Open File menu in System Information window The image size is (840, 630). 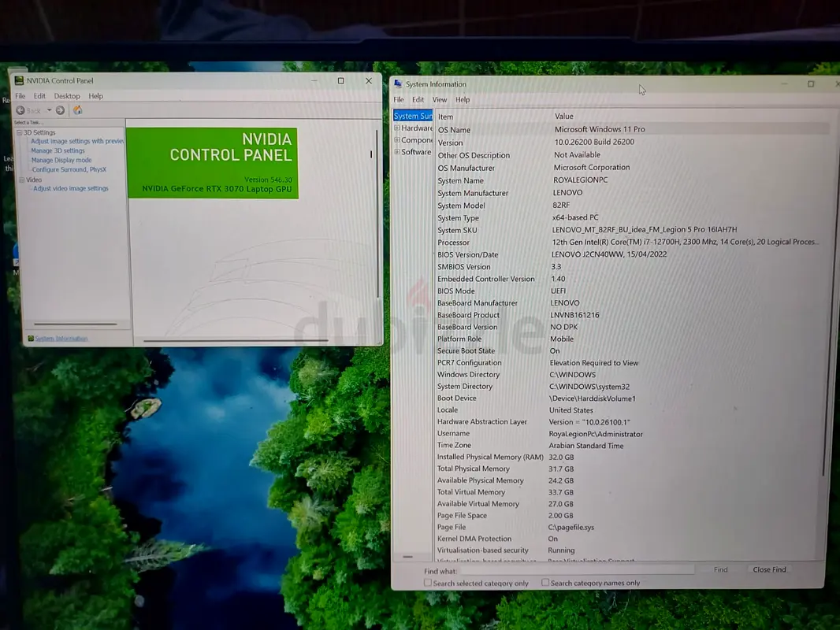tap(399, 99)
